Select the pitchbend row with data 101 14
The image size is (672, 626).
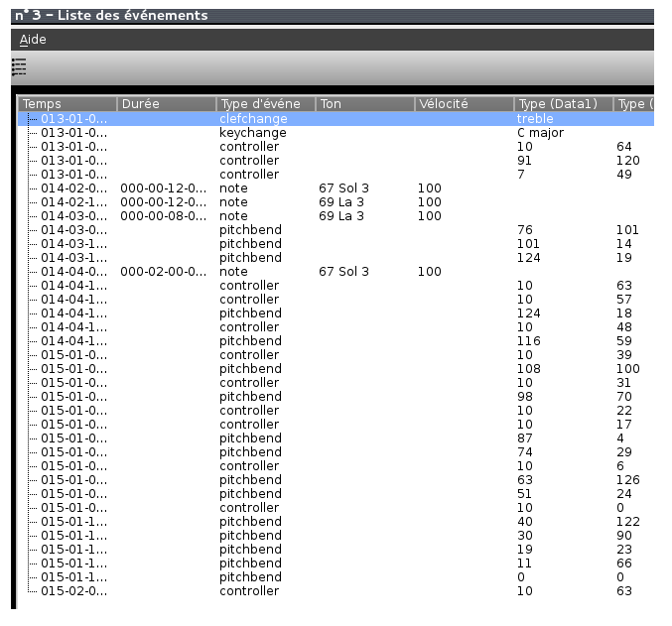pos(336,244)
